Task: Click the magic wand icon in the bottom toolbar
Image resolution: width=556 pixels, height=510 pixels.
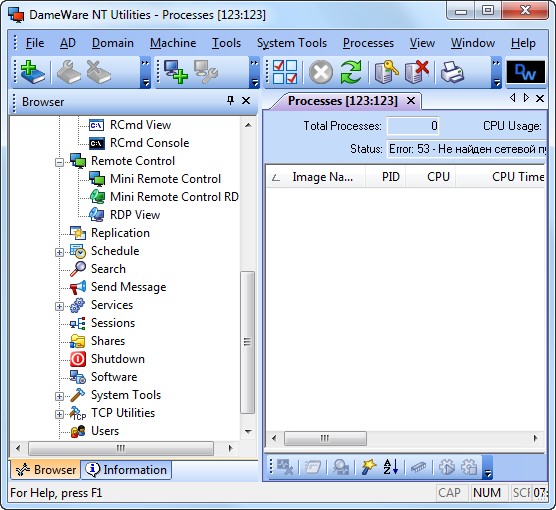Action: [x=369, y=467]
